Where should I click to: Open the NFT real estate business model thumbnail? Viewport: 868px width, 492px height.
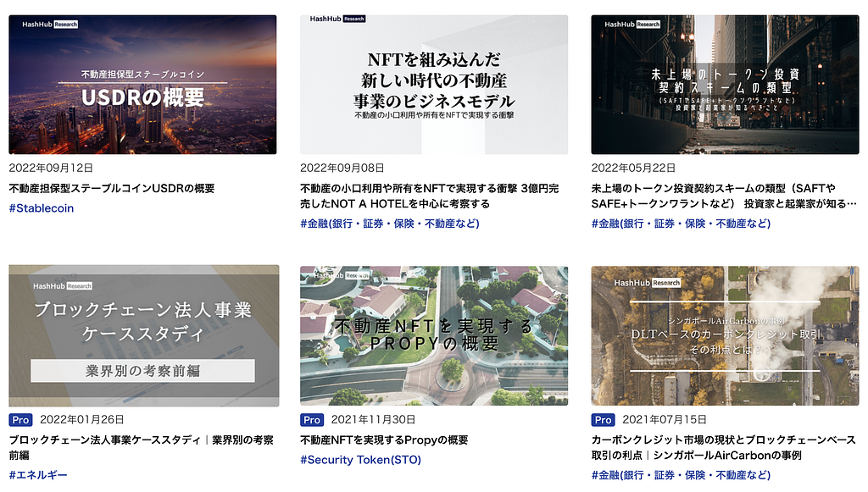[434, 85]
